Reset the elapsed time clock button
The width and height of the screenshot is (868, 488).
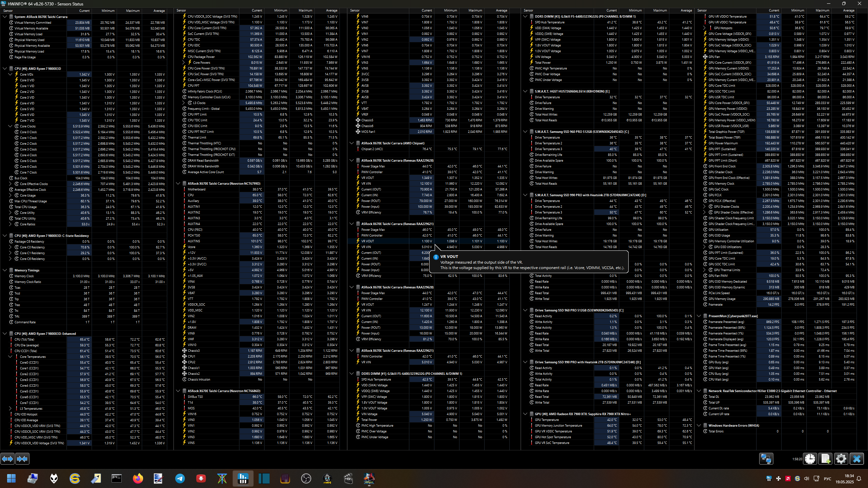point(810,459)
